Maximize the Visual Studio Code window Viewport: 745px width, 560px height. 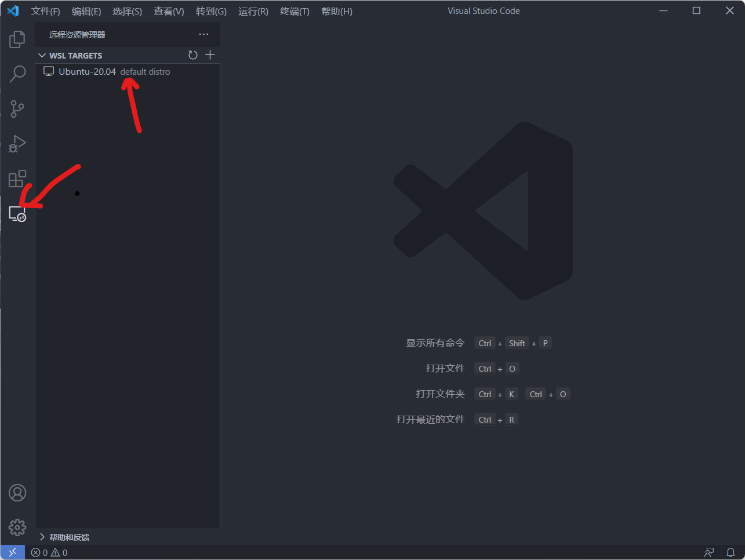696,11
